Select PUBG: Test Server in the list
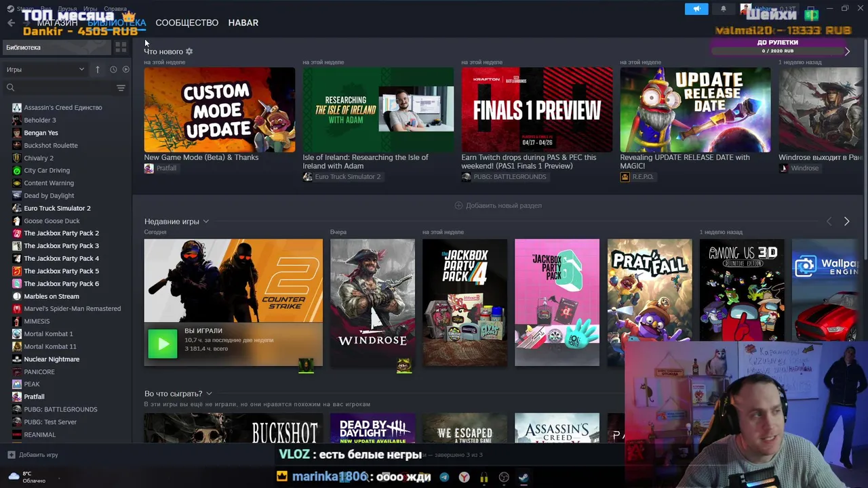This screenshot has width=868, height=488. point(50,422)
